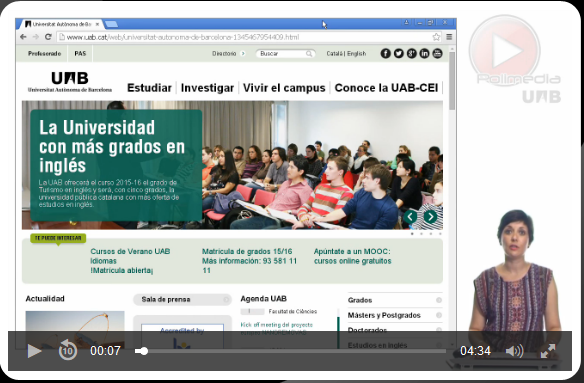Close the Universitat Autònoma browser tab
This screenshot has width=584, height=383.
pos(97,24)
